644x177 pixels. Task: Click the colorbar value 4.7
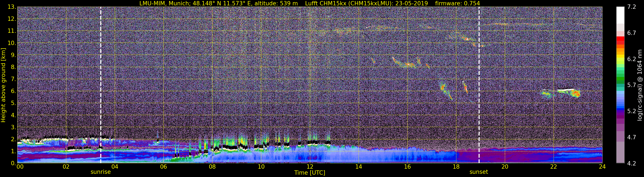[632, 137]
